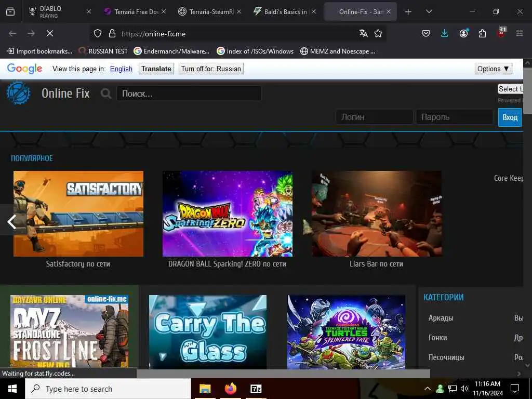Image resolution: width=532 pixels, height=399 pixels.
Task: Focus the Поиск search field
Action: click(x=189, y=94)
